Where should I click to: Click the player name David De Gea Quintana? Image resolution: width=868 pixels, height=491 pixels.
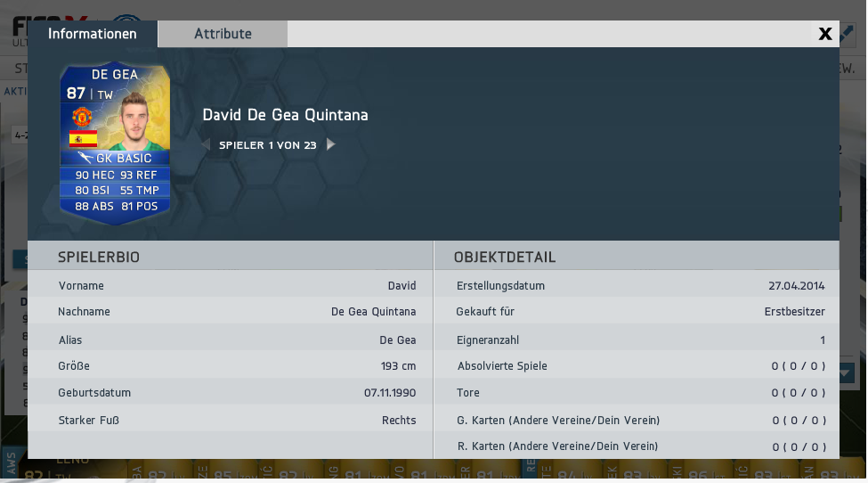285,115
